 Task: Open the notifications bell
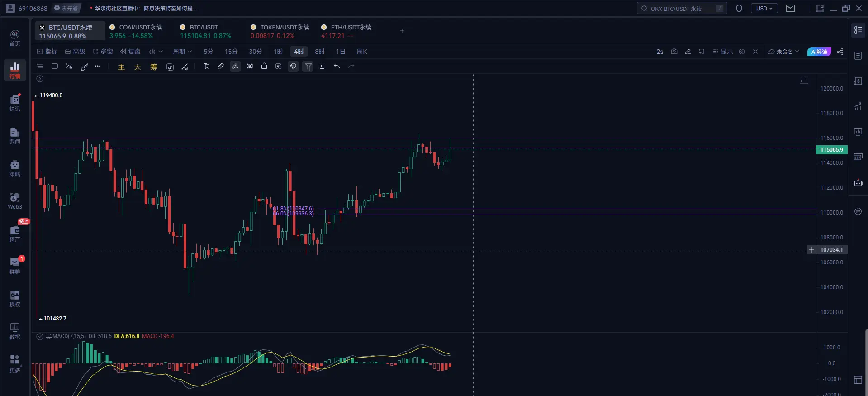coord(739,8)
